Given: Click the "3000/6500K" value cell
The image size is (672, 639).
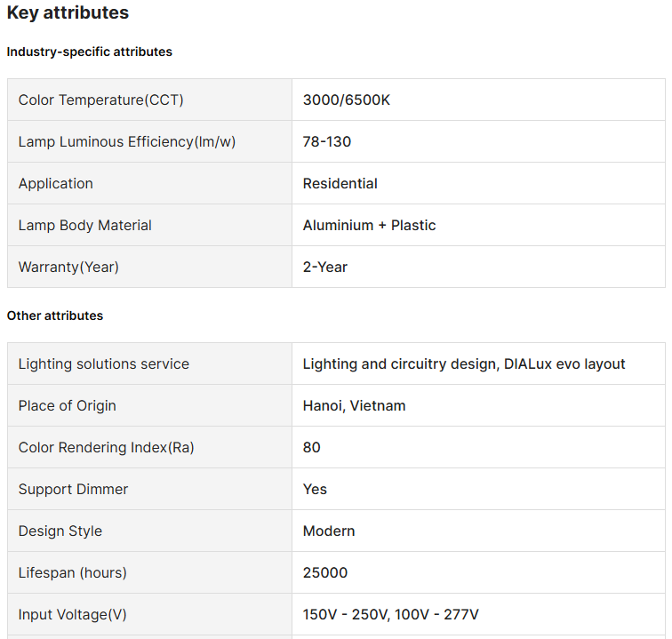Looking at the screenshot, I should 347,100.
